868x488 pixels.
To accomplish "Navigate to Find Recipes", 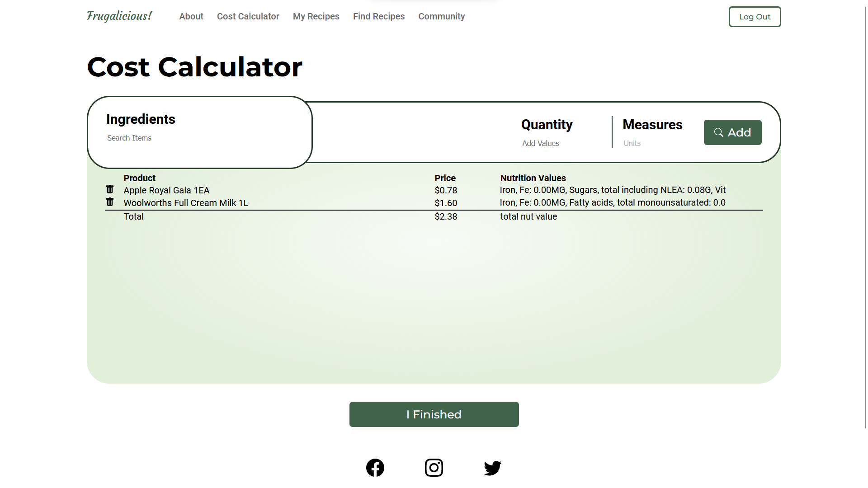I will click(378, 16).
